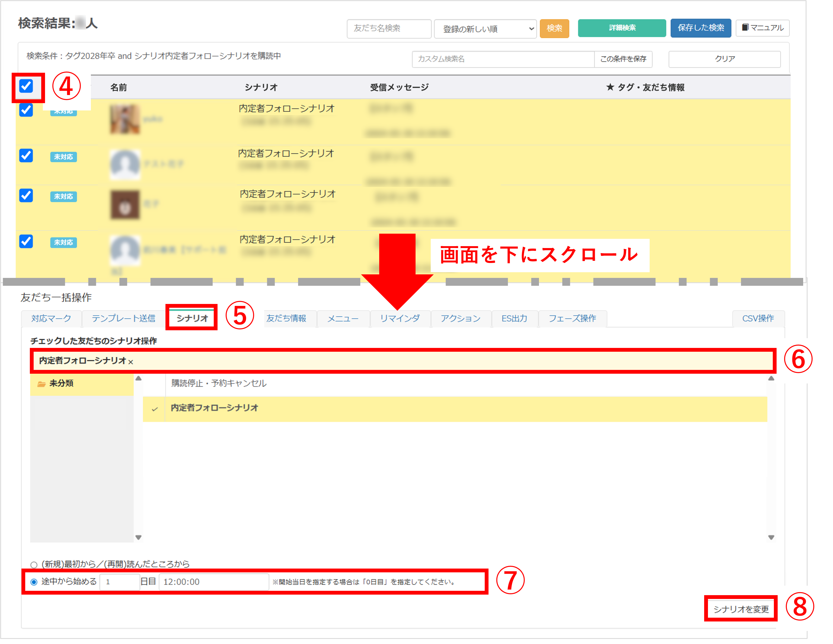Click the 未対応 badge in the second row
This screenshot has width=833, height=644.
tap(63, 157)
